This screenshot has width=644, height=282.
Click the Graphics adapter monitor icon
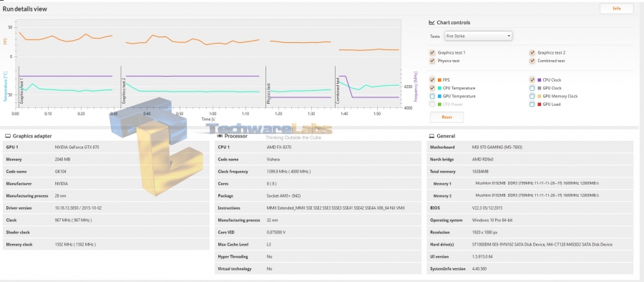coord(8,136)
